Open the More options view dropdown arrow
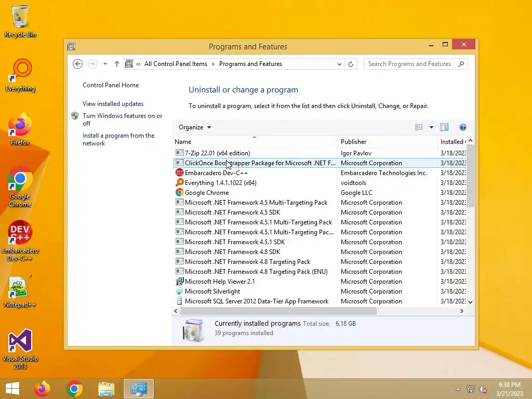This screenshot has height=399, width=532. pyautogui.click(x=431, y=127)
